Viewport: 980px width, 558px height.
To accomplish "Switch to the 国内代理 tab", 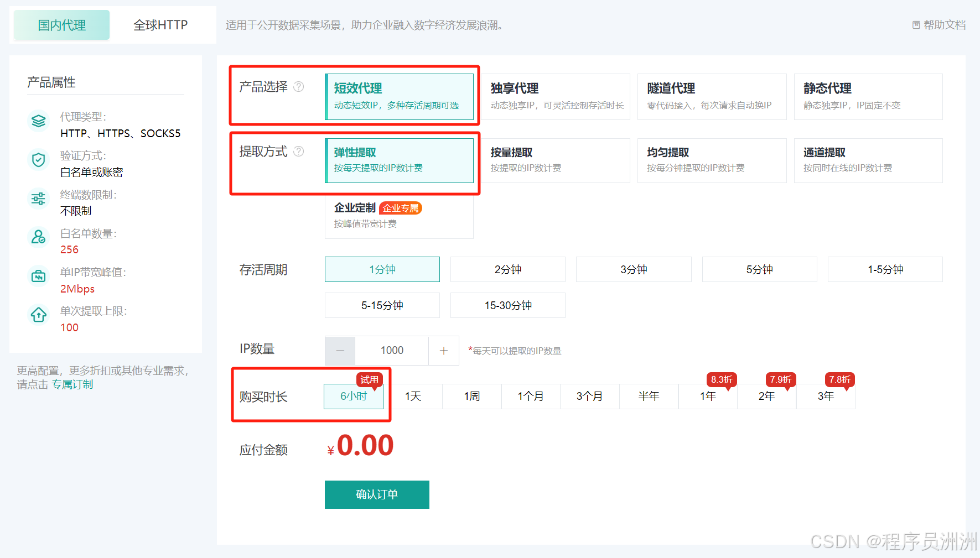I will 61,25.
